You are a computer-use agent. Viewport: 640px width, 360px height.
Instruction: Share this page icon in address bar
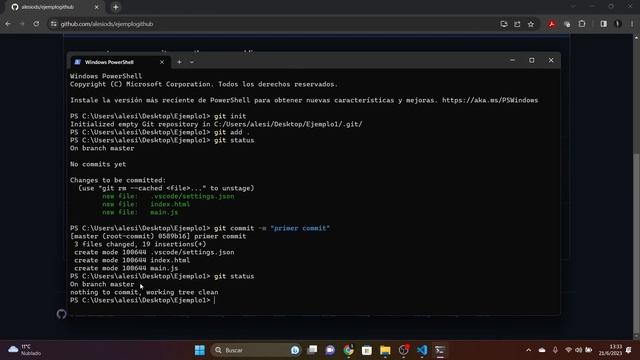coord(517,24)
